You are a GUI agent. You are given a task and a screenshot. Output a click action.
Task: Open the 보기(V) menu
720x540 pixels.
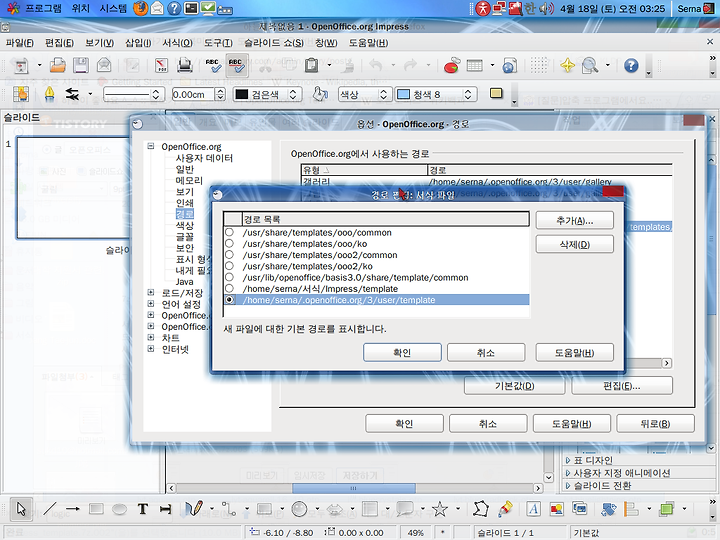pos(99,43)
